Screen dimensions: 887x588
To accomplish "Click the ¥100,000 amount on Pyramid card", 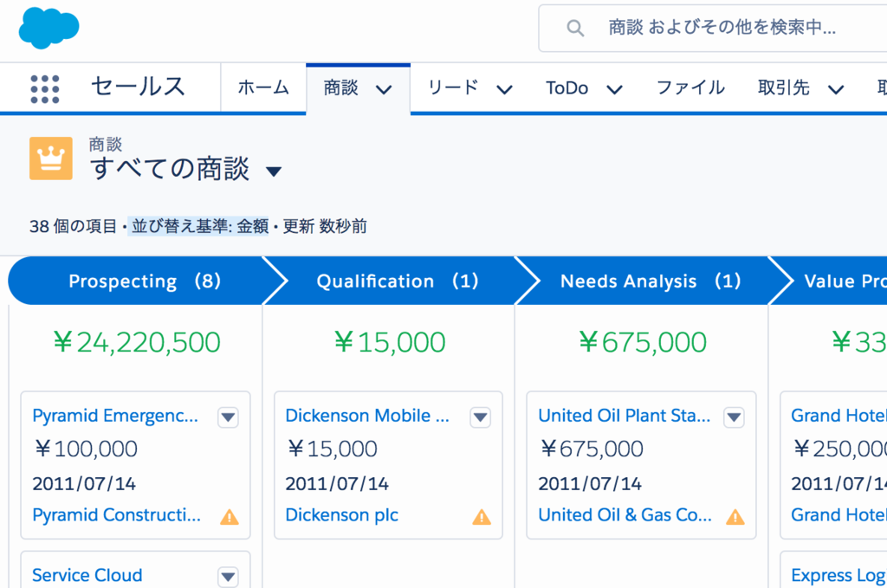I will point(85,449).
